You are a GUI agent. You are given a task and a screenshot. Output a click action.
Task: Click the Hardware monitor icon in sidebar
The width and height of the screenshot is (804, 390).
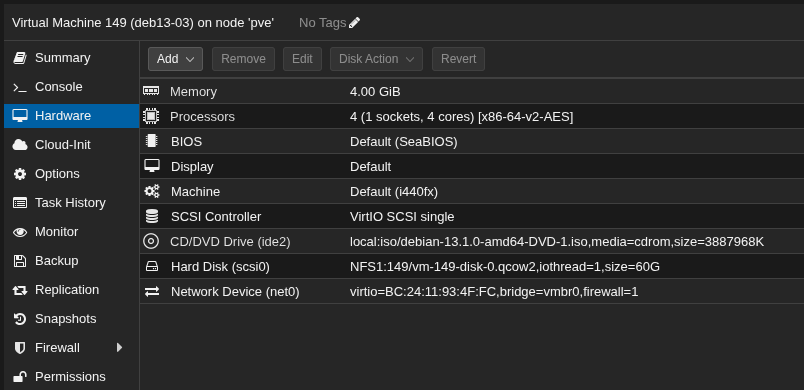19,116
